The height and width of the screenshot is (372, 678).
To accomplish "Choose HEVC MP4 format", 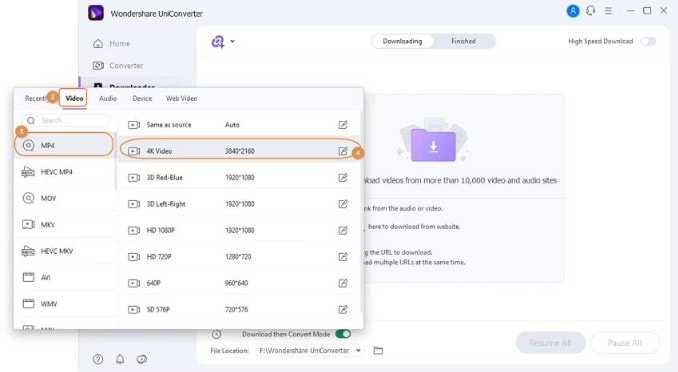I will click(65, 172).
